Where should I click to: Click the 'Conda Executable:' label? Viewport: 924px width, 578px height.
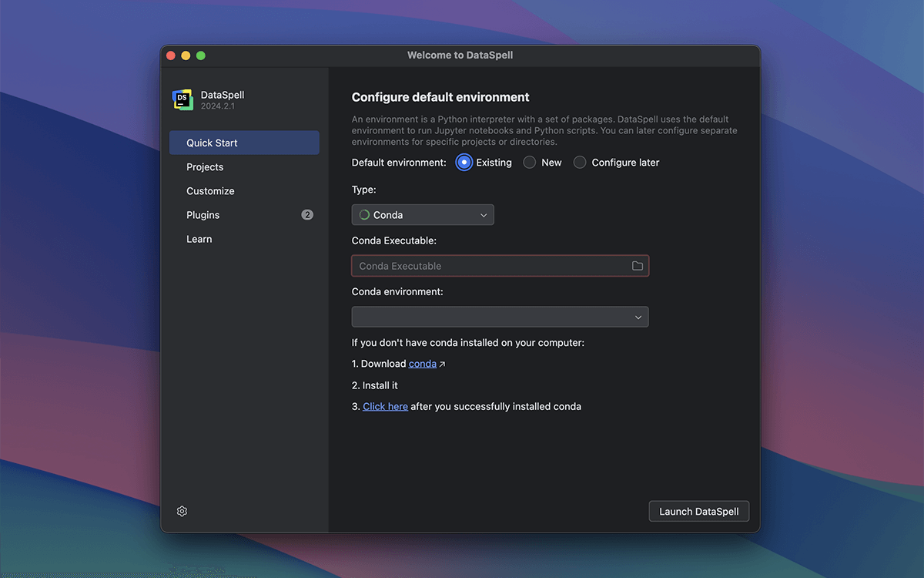(394, 240)
